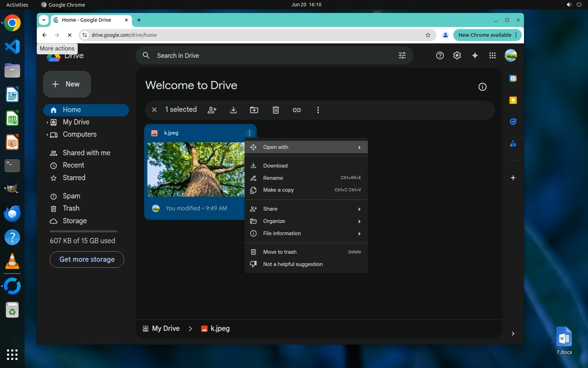Toggle the details info panel icon
The image size is (588, 368).
pos(482,87)
